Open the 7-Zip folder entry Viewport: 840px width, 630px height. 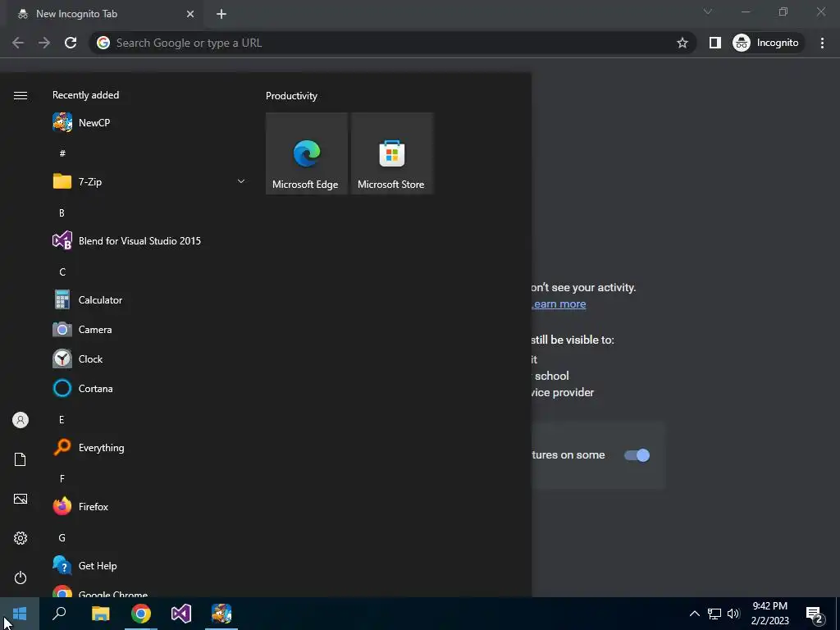(149, 181)
